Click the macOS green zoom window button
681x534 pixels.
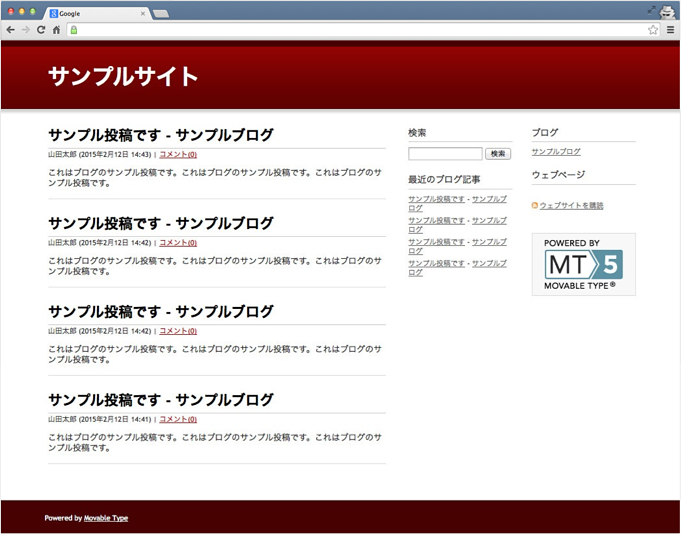(x=33, y=11)
